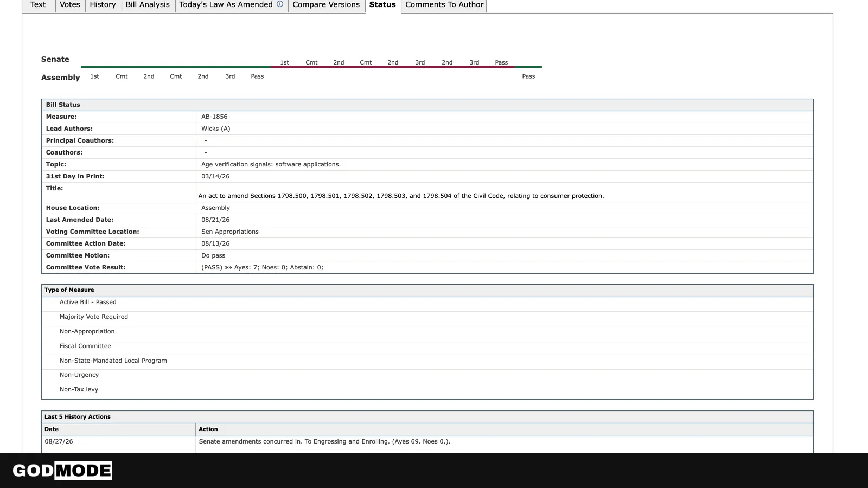Image resolution: width=868 pixels, height=488 pixels.
Task: Open the History tab
Action: [x=103, y=5]
